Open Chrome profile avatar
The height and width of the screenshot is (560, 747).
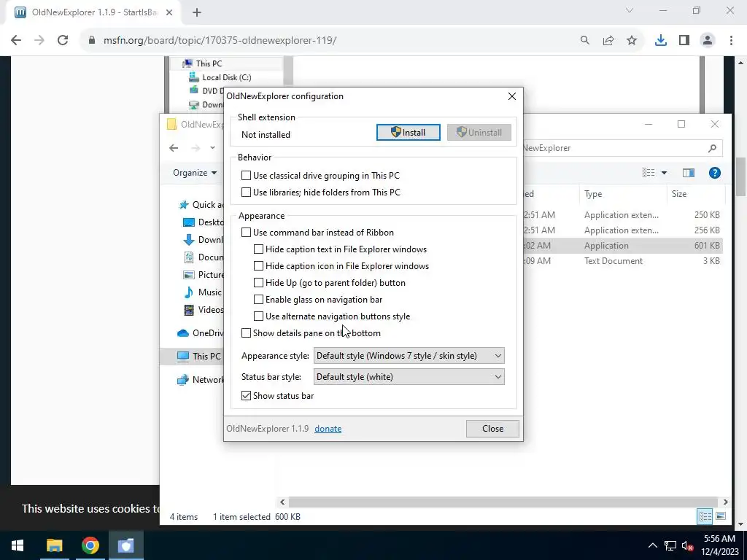708,41
